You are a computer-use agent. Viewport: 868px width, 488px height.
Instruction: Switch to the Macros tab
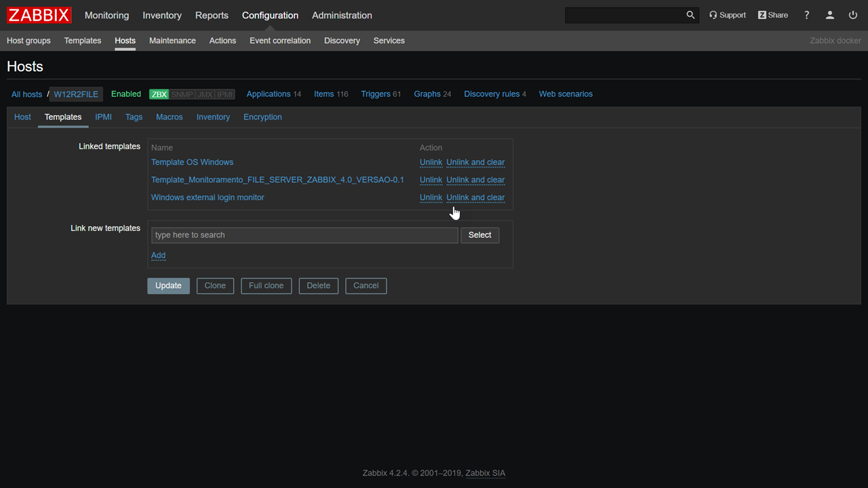[x=169, y=117]
